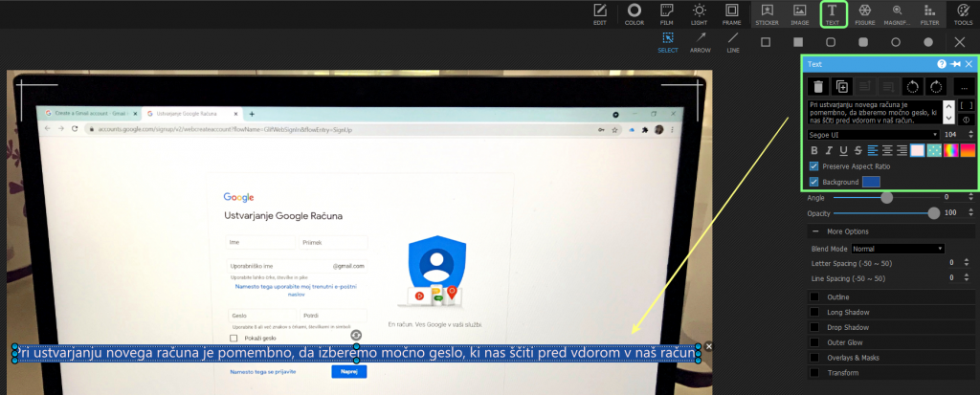Uncheck Preserve Aspect Ratio

[x=813, y=166]
